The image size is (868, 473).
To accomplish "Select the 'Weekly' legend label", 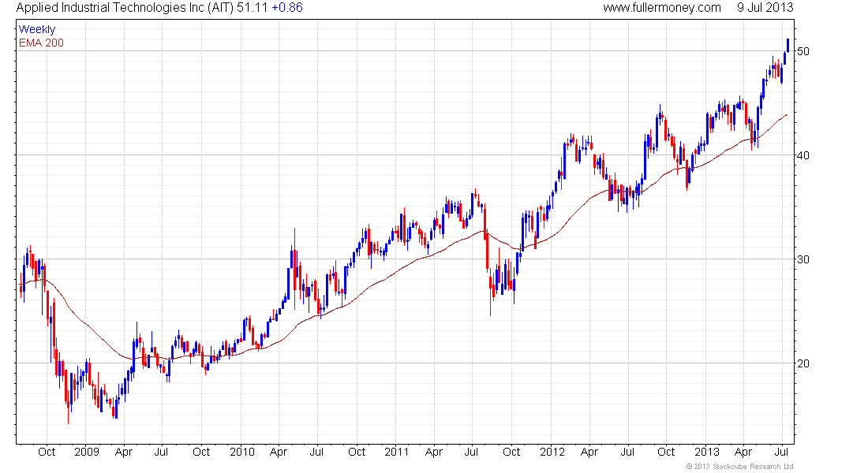I will point(37,29).
